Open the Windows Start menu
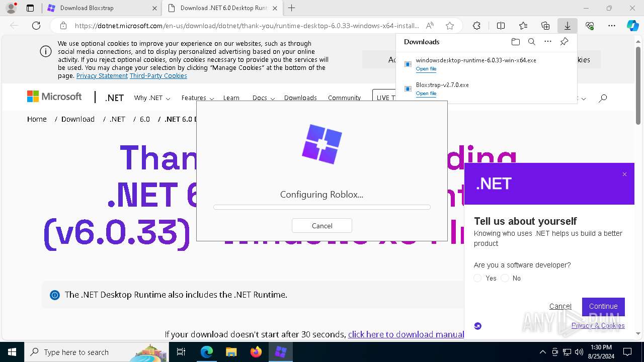This screenshot has height=362, width=644. pyautogui.click(x=12, y=352)
